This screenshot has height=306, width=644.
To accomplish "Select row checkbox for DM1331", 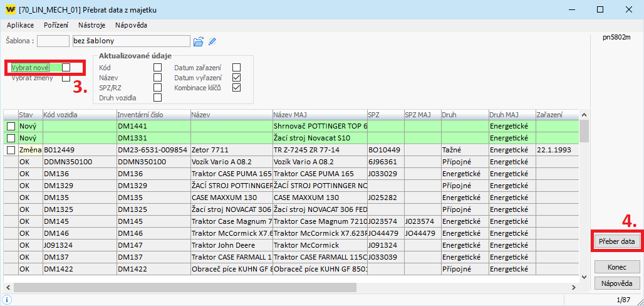I will (x=11, y=138).
